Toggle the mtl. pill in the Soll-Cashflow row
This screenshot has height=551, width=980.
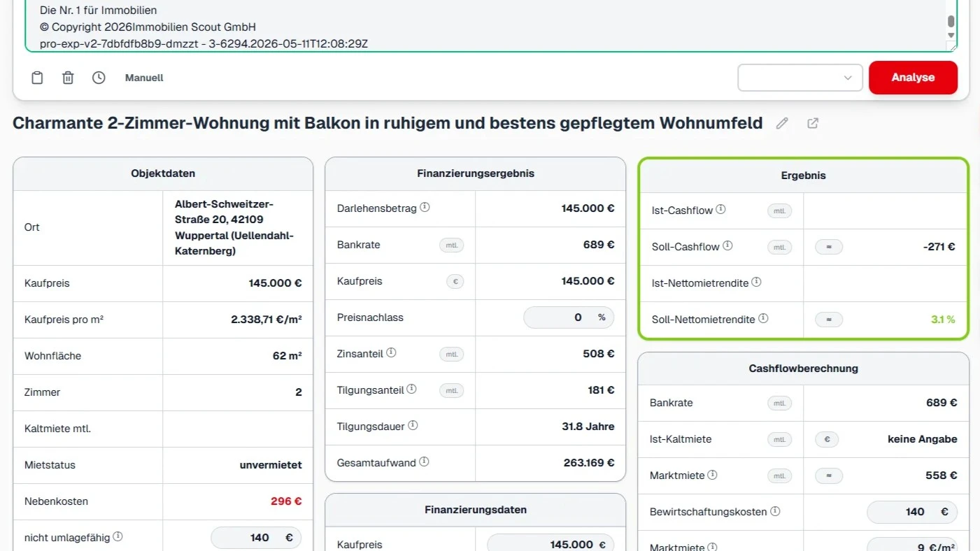(780, 247)
